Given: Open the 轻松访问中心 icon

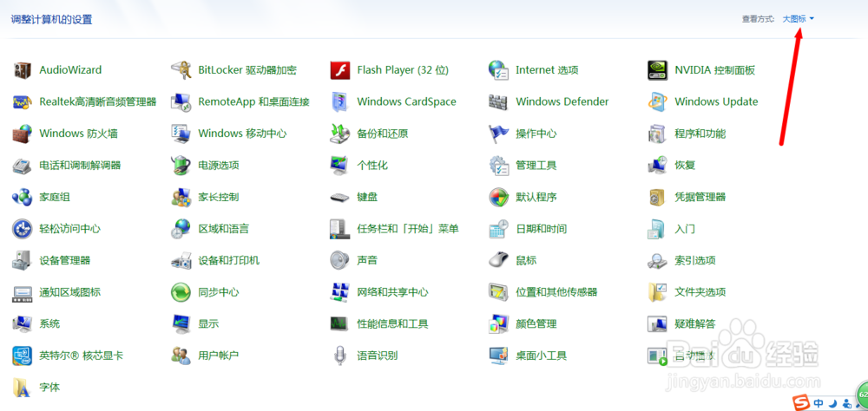Looking at the screenshot, I should (x=23, y=228).
